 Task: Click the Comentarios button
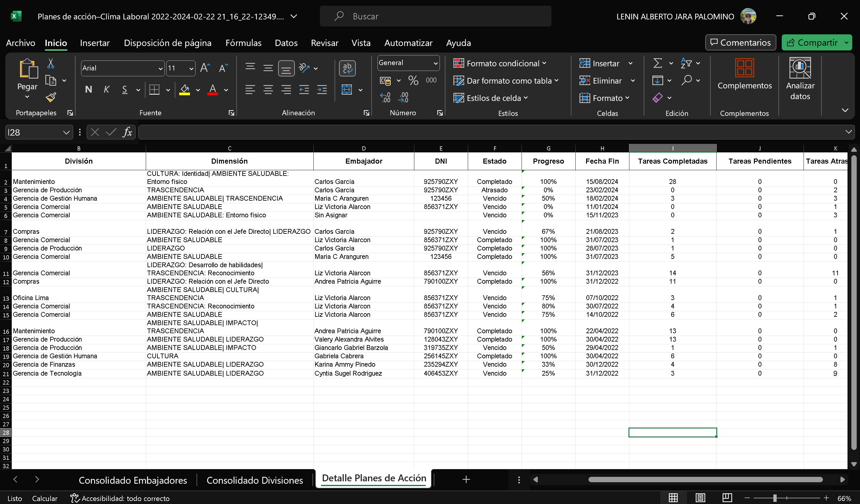[741, 43]
